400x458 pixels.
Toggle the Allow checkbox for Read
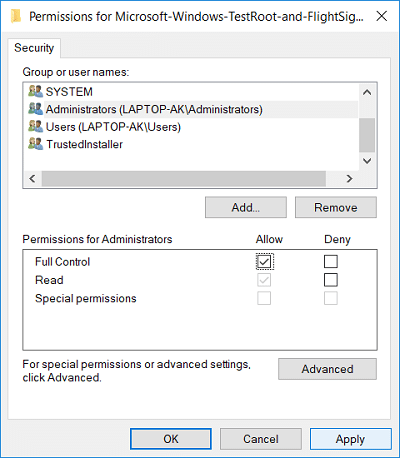[264, 280]
